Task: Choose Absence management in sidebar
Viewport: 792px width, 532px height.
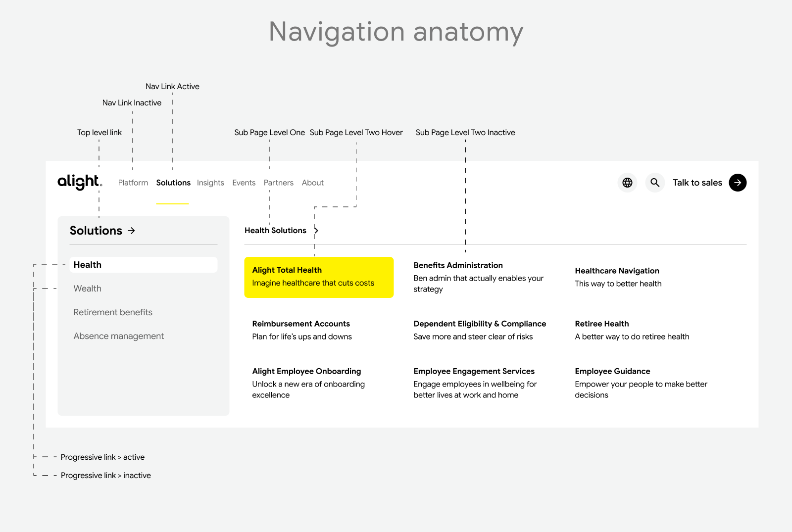Action: click(119, 336)
